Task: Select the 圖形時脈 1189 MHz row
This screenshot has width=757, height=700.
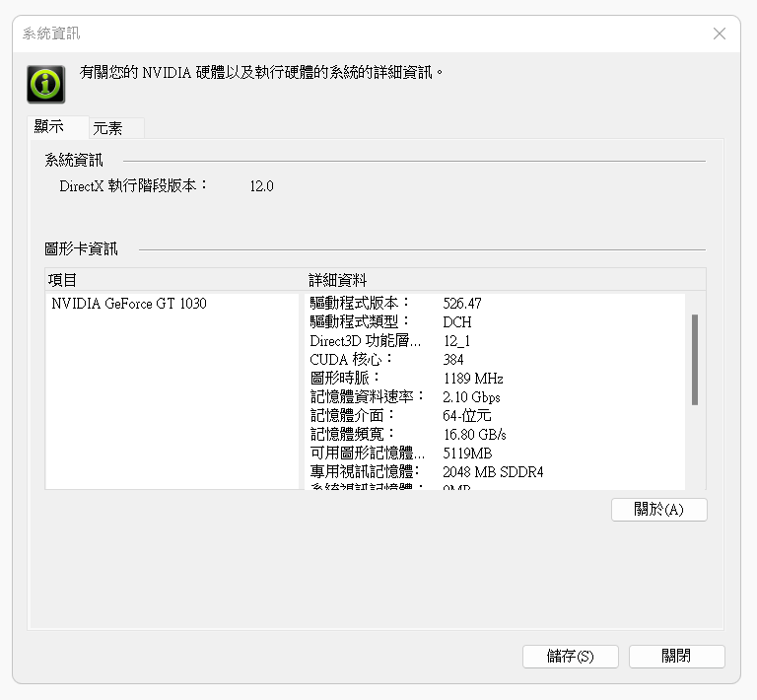Action: coord(495,378)
